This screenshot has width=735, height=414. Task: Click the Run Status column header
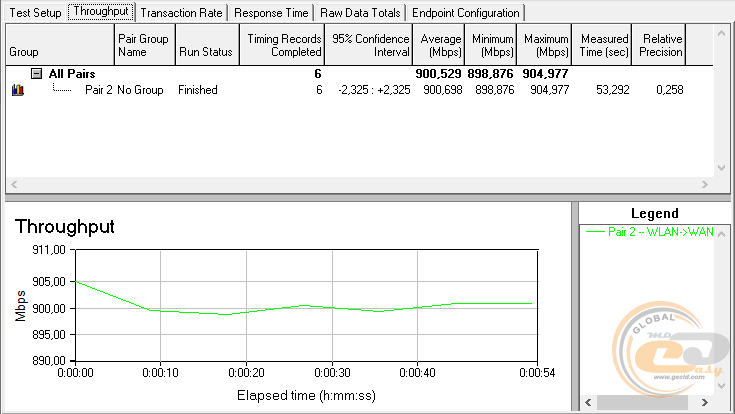(207, 45)
